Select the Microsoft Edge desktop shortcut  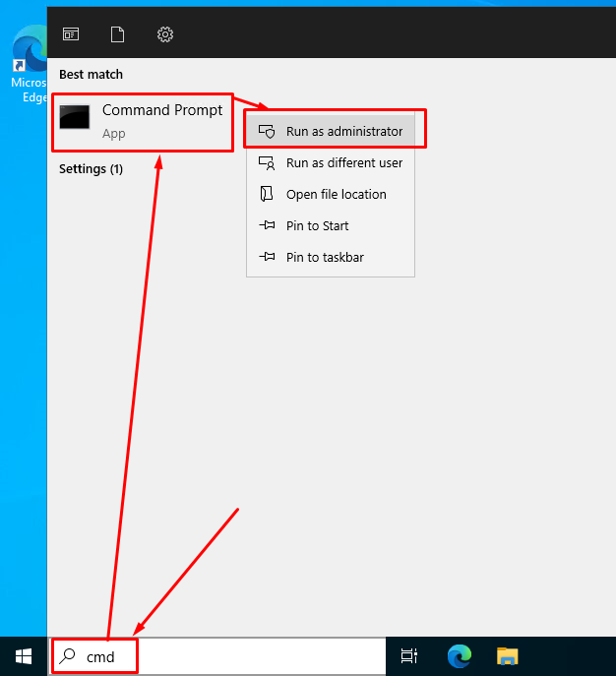[x=30, y=64]
